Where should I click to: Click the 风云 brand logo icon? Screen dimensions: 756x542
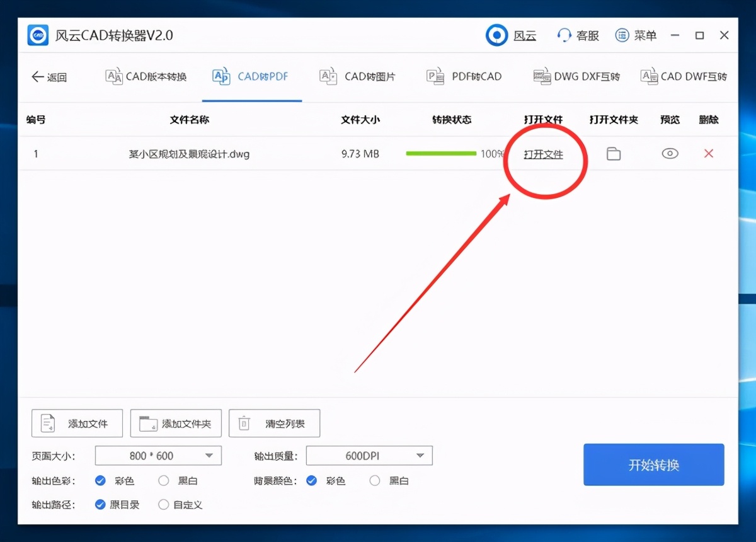coord(497,35)
